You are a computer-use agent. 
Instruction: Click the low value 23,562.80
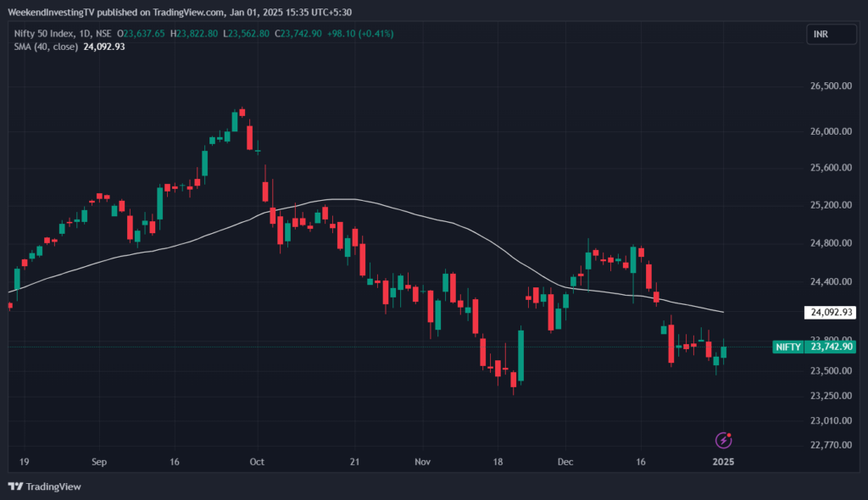[x=248, y=34]
